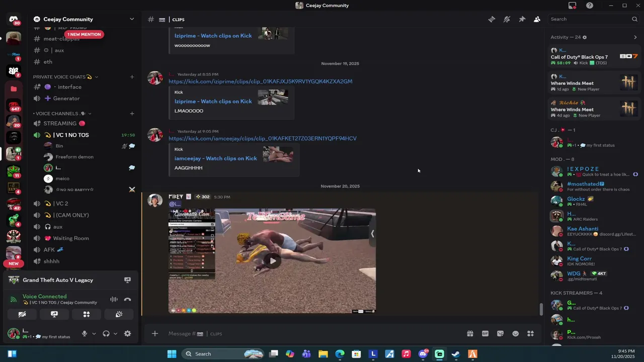This screenshot has height=362, width=644.
Task: Open the iamceejay clips kick.com URL
Action: (x=262, y=138)
